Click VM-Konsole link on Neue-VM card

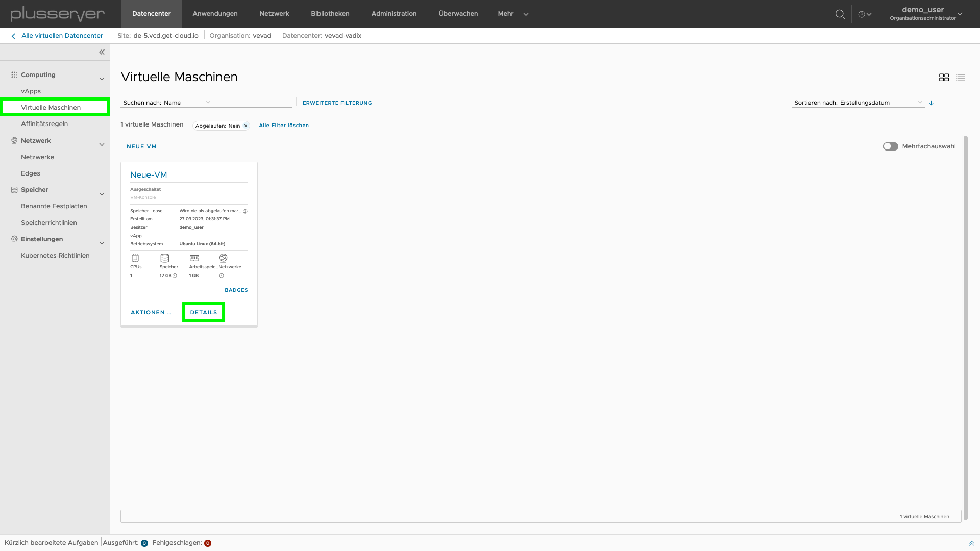(143, 198)
